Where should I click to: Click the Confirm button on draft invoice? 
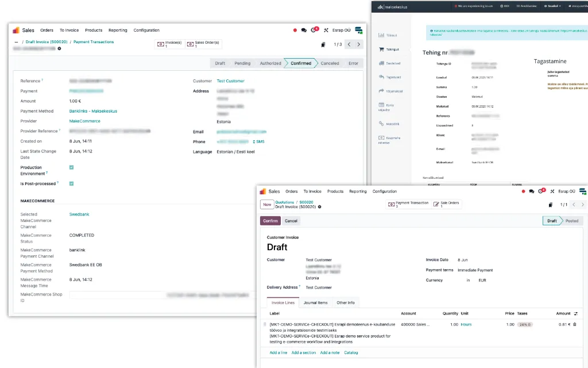[270, 221]
